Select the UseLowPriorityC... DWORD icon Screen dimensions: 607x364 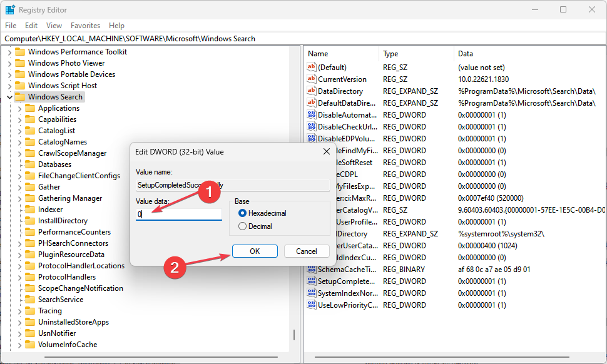pyautogui.click(x=311, y=305)
